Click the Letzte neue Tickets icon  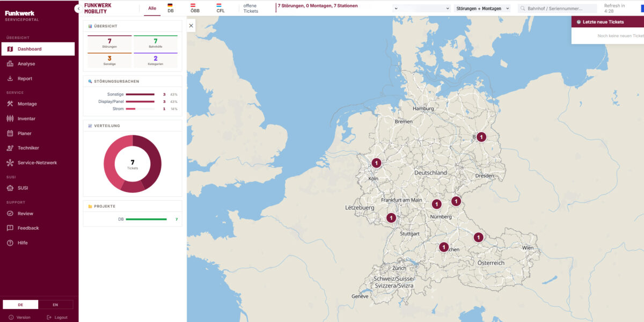coord(579,22)
